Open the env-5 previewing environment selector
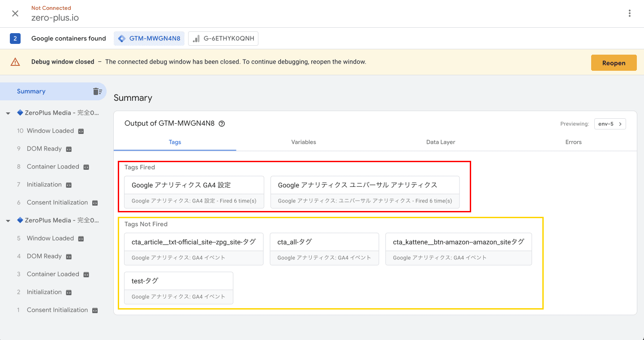 click(x=610, y=124)
